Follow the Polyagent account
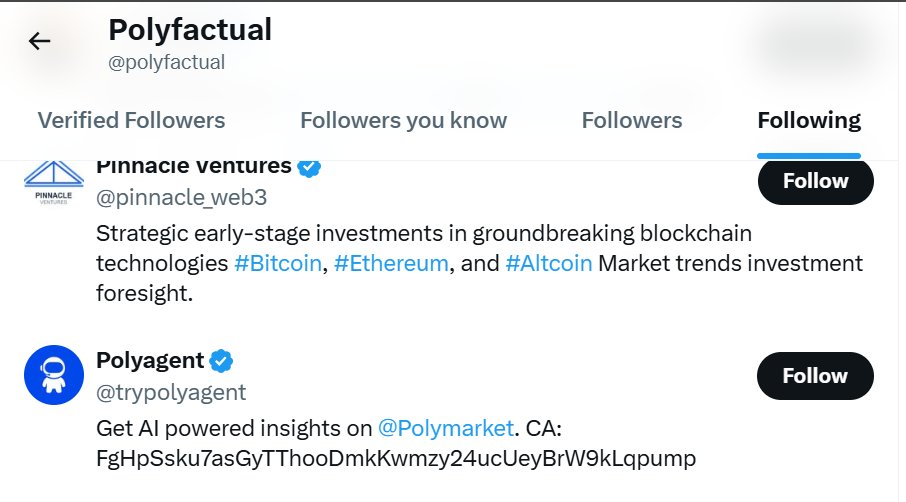This screenshot has width=906, height=502. [x=815, y=375]
